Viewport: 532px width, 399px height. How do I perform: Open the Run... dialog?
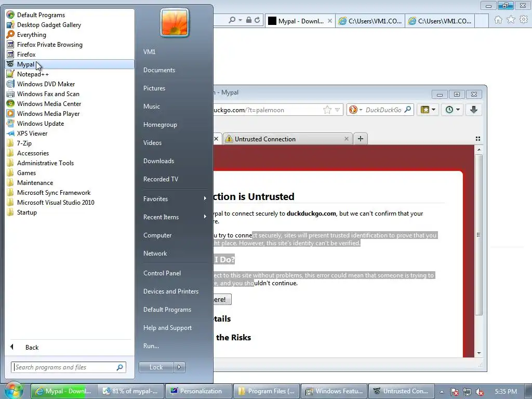click(x=175, y=345)
